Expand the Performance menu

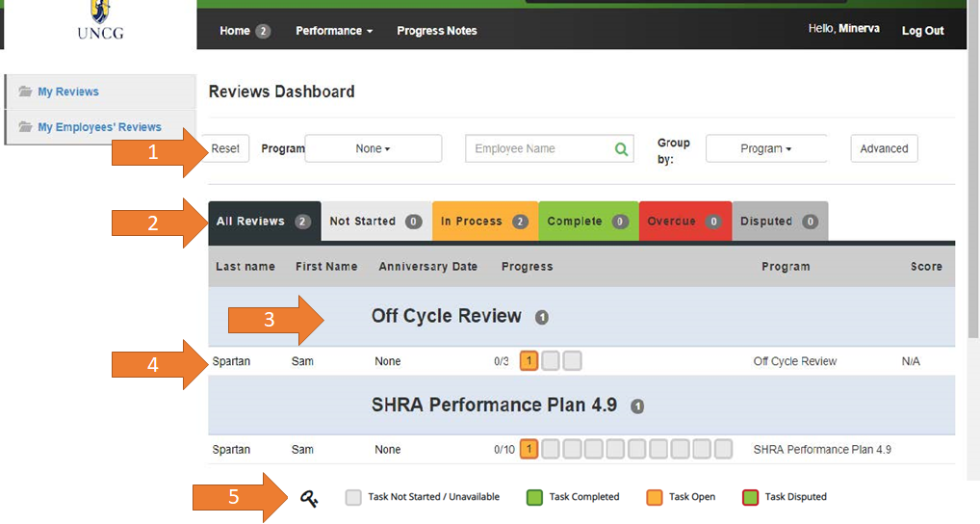click(x=333, y=31)
